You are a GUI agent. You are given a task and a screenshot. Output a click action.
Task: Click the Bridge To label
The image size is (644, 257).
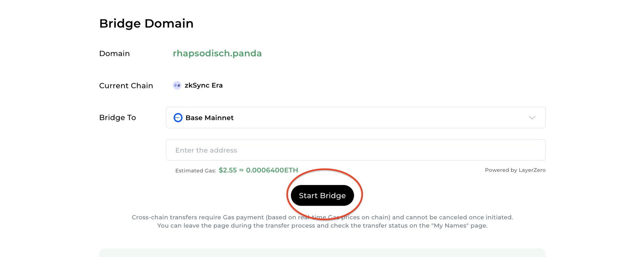click(117, 118)
